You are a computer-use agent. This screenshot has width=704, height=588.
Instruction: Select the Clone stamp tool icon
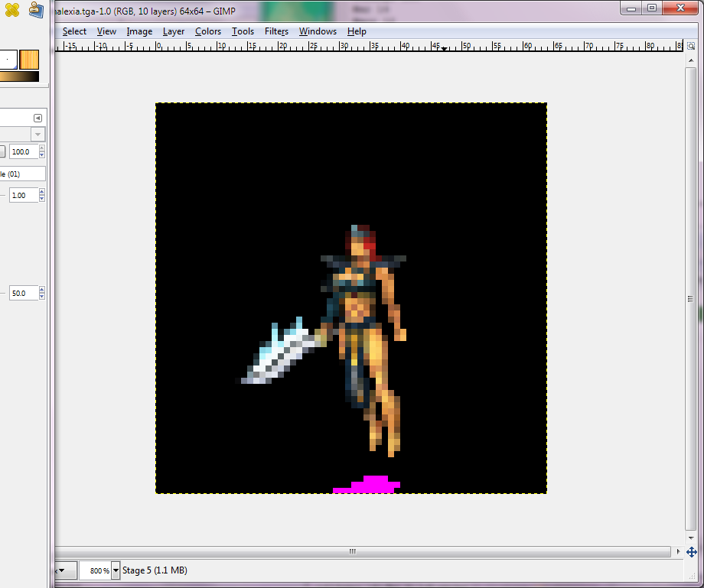(36, 10)
